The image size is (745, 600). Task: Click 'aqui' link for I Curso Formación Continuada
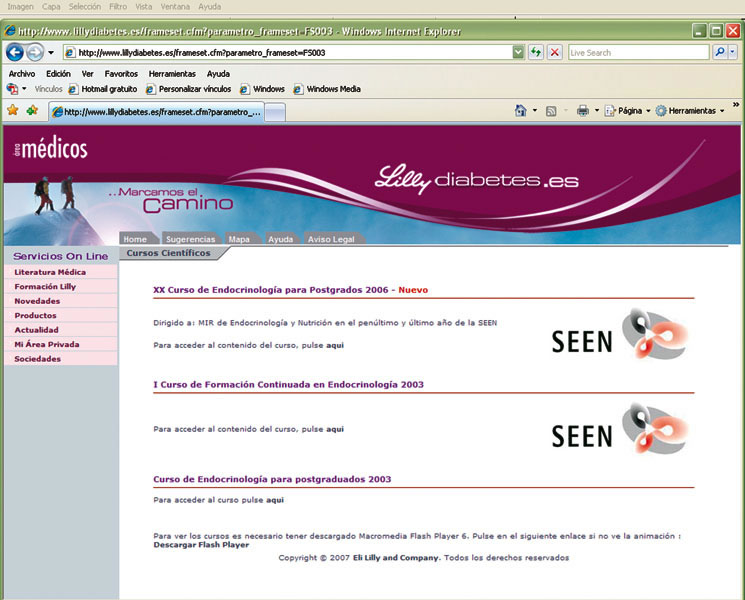tap(335, 429)
